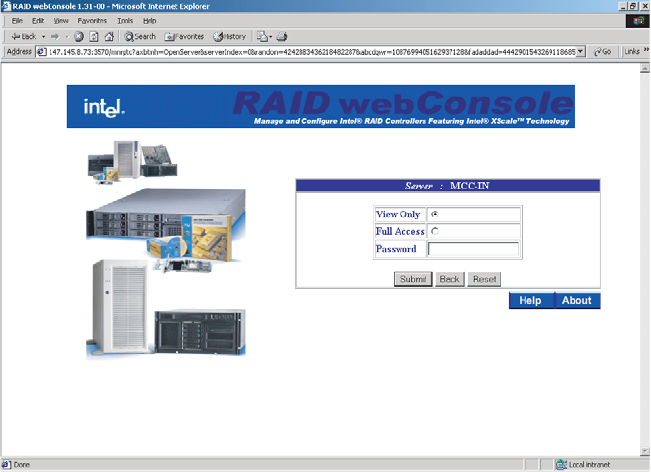Screen dimensions: 651x472
Task: Click the small server products image
Action: pos(132,162)
